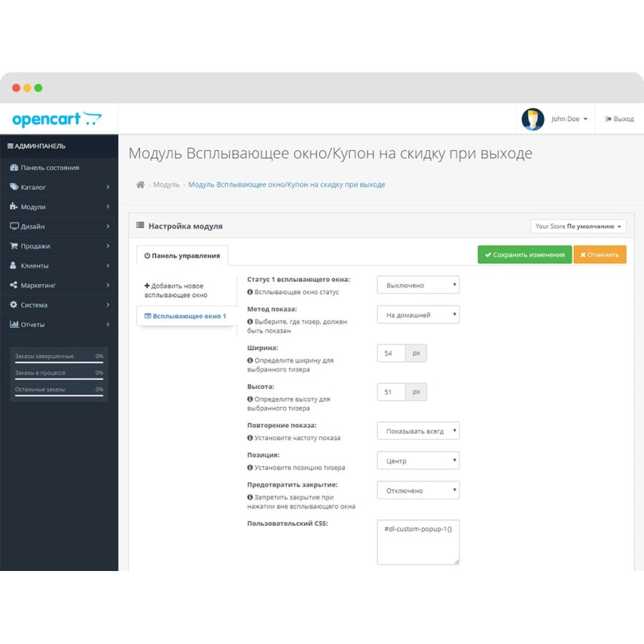Click the Высота height input field
The width and height of the screenshot is (644, 644).
[391, 392]
